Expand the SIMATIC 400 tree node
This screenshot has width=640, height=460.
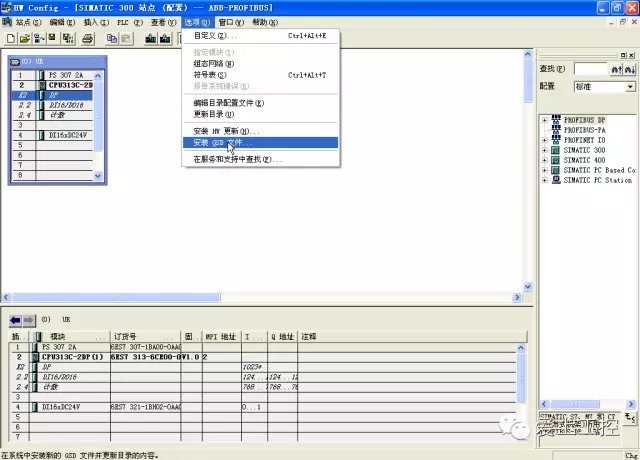tap(544, 160)
